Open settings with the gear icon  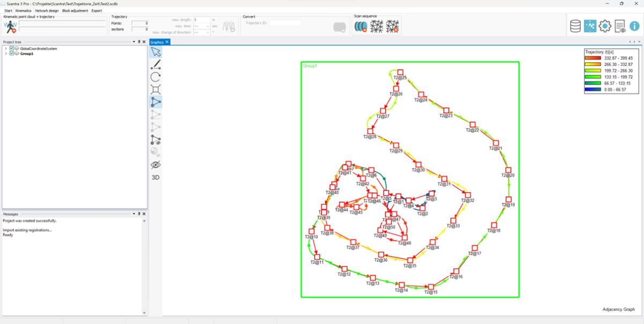pos(605,26)
